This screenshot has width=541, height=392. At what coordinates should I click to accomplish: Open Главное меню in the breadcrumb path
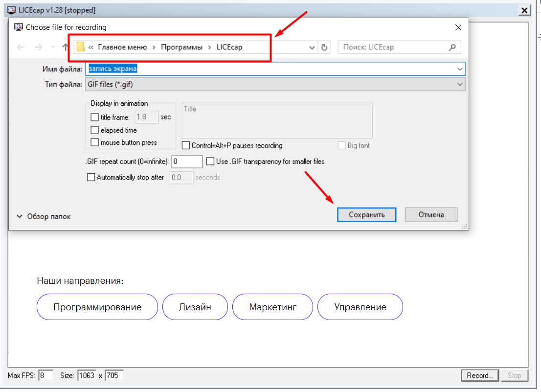122,47
